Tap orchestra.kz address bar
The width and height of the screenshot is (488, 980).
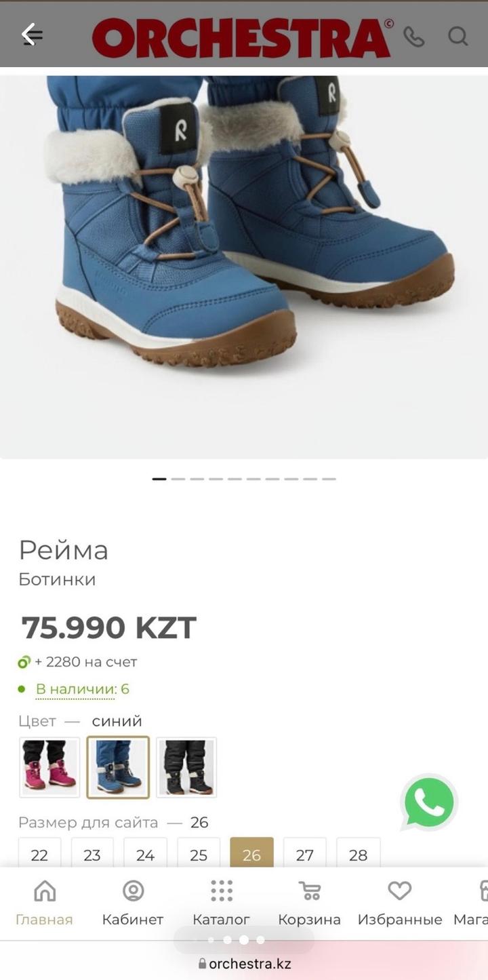pyautogui.click(x=244, y=963)
